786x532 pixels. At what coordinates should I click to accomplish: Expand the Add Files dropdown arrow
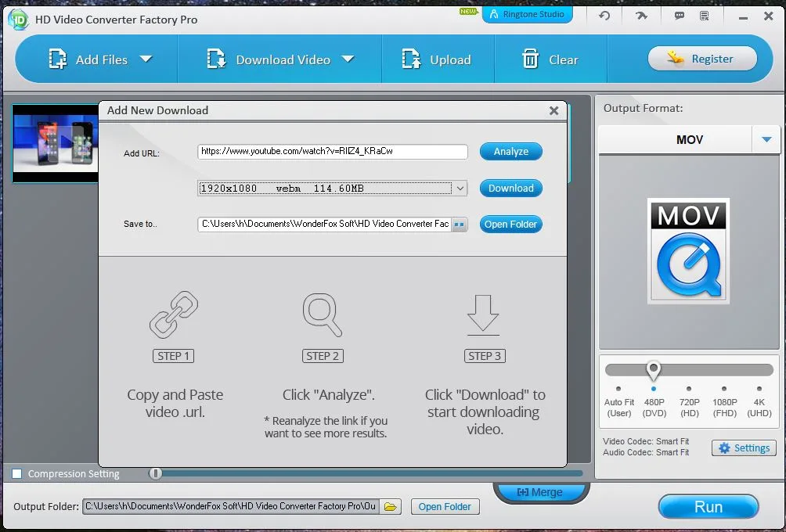[x=146, y=59]
